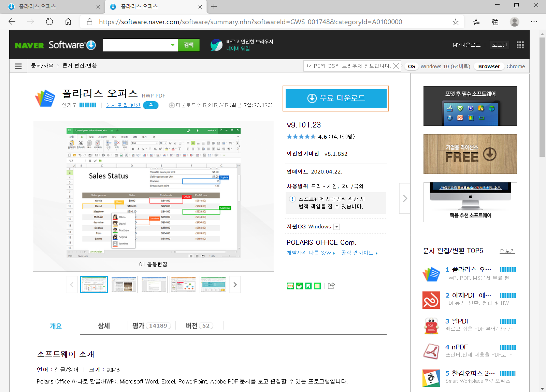
Task: Switch to the first 폴라리스 오피스 browser tab
Action: [54, 6]
